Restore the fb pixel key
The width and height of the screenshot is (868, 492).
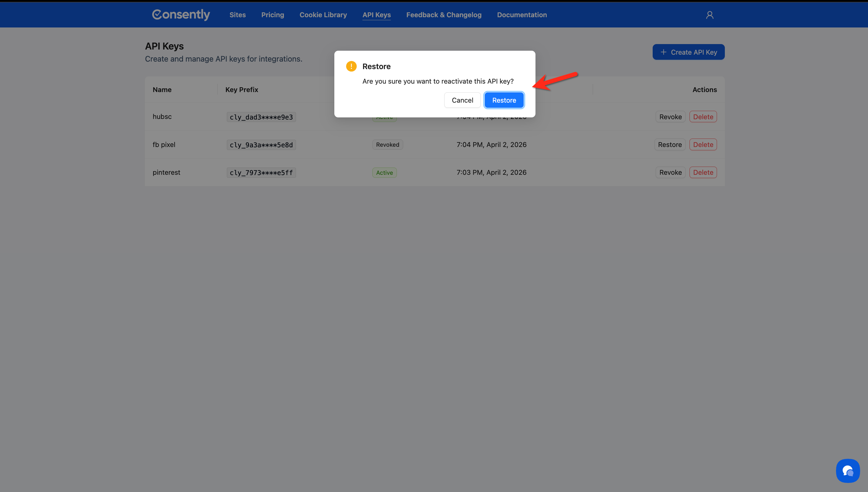point(669,145)
